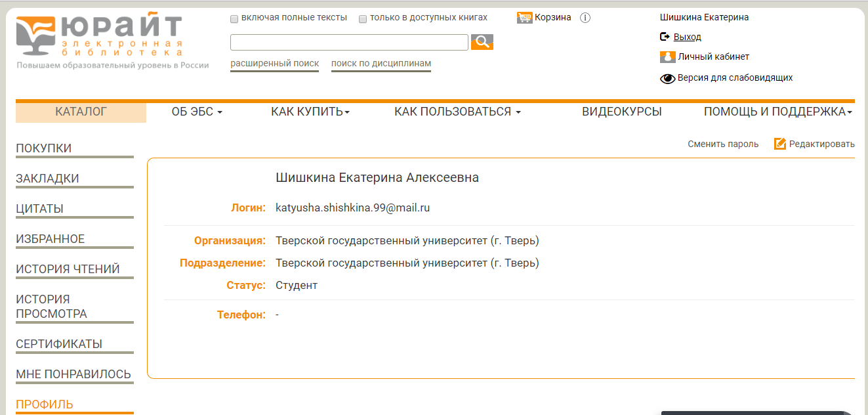Image resolution: width=868 pixels, height=415 pixels.
Task: Enable Версия для слабовидящих eye icon
Action: [x=667, y=77]
